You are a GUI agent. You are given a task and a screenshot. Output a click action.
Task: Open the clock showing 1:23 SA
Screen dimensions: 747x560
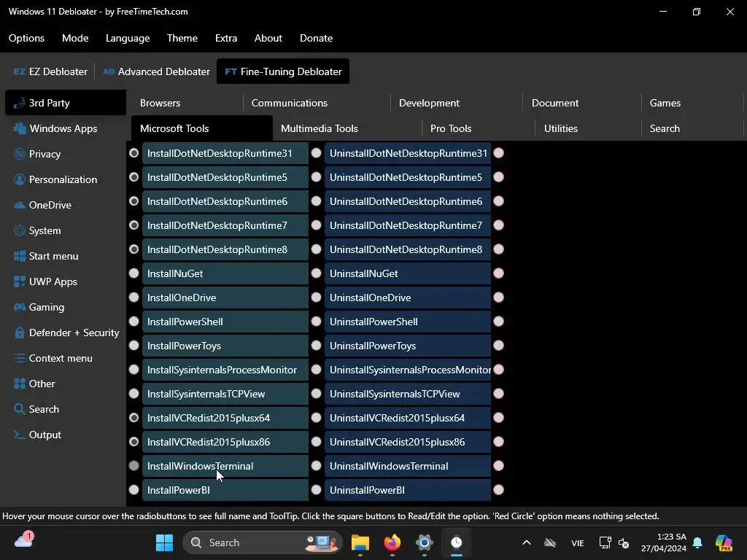click(663, 542)
